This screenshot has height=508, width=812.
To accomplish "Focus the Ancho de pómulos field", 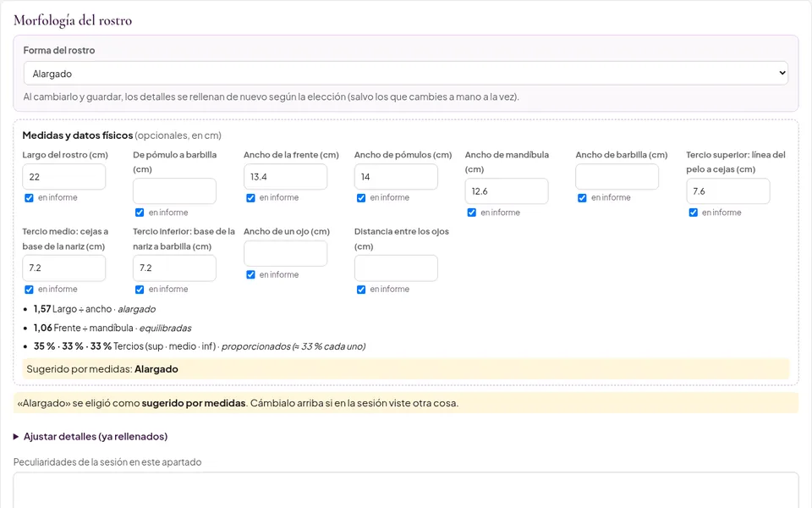I will [396, 177].
